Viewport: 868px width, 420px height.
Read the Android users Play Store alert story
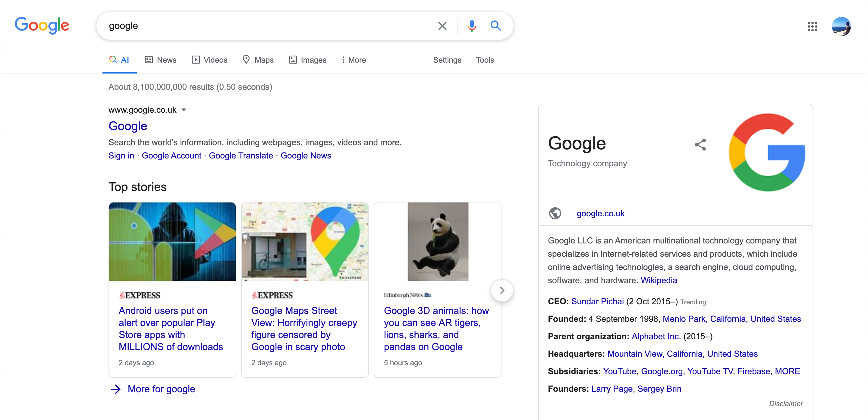point(171,328)
